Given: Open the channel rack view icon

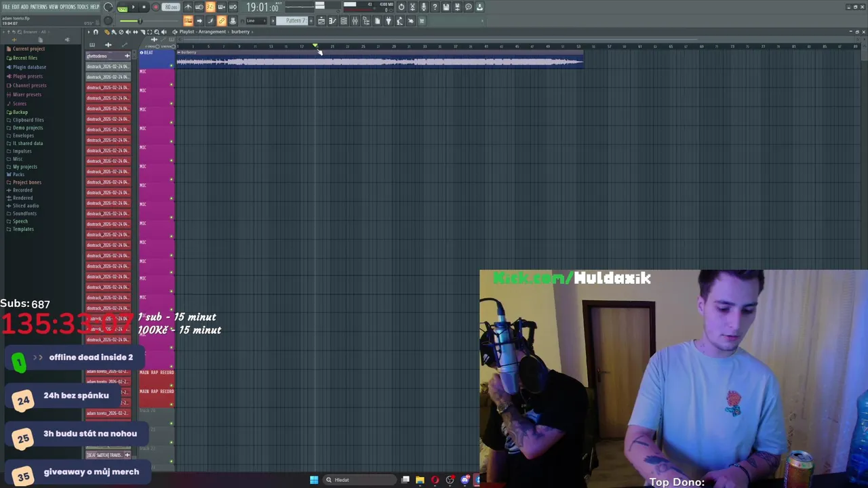Looking at the screenshot, I should 343,21.
